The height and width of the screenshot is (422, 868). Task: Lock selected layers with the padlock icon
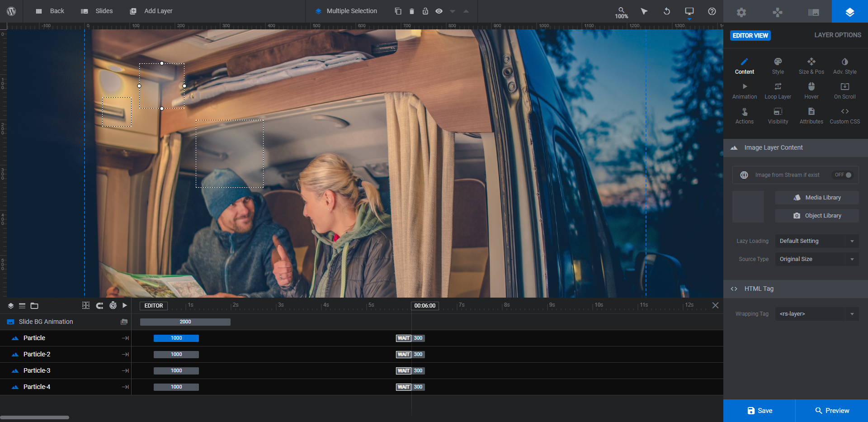(425, 11)
